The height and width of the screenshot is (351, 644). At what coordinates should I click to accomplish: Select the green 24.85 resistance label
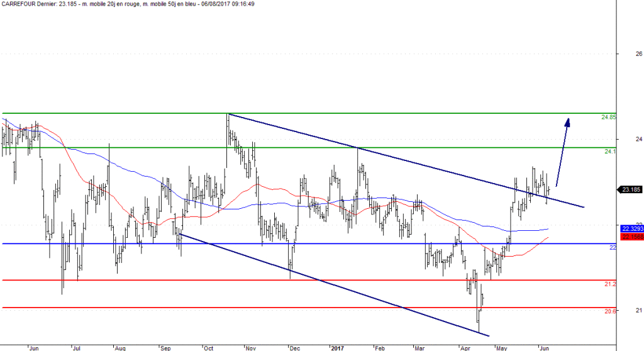click(609, 117)
